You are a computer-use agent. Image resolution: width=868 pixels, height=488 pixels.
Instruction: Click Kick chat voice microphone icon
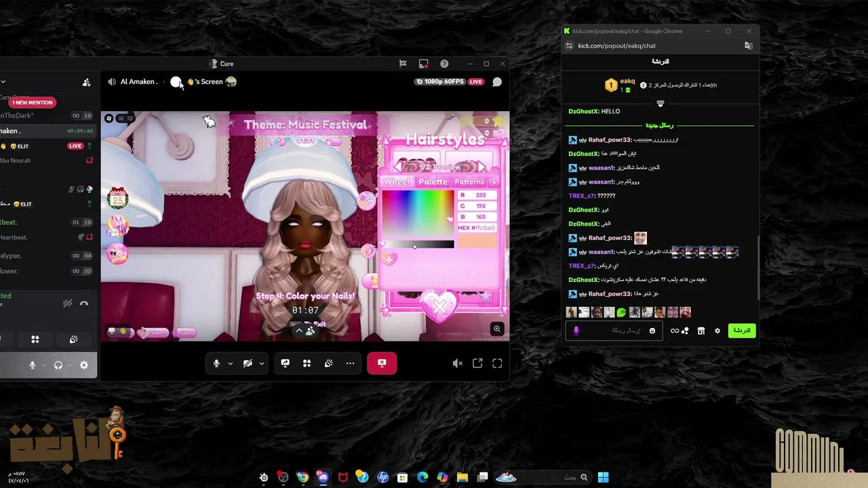tap(576, 331)
